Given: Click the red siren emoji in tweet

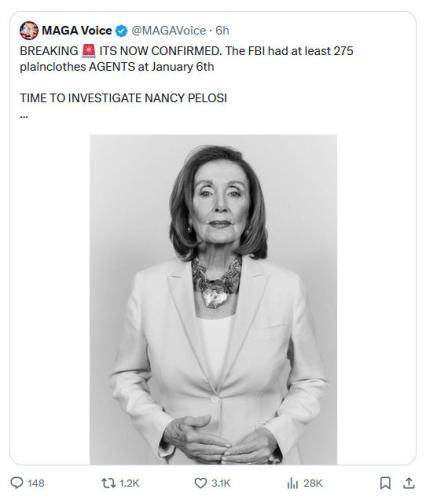Looking at the screenshot, I should [89, 51].
